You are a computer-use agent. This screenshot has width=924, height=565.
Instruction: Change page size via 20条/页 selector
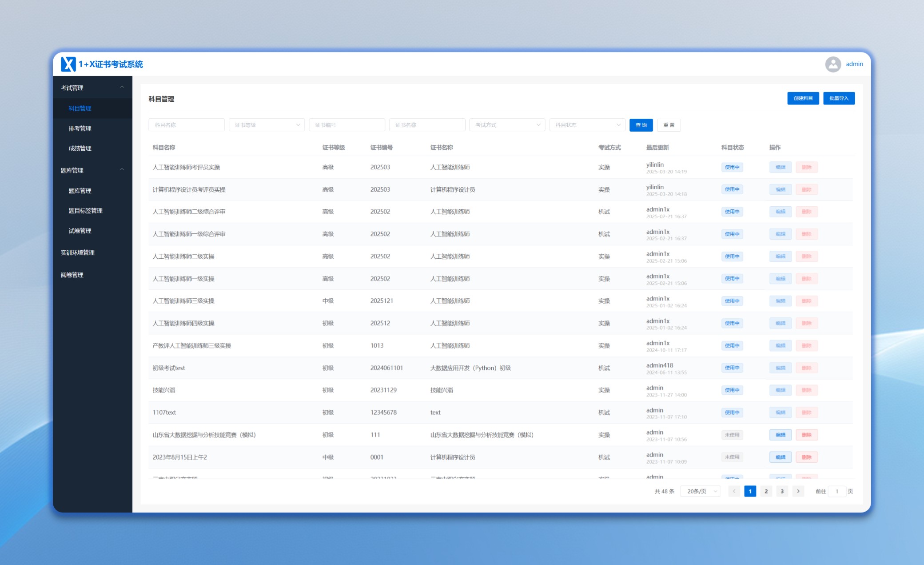700,491
